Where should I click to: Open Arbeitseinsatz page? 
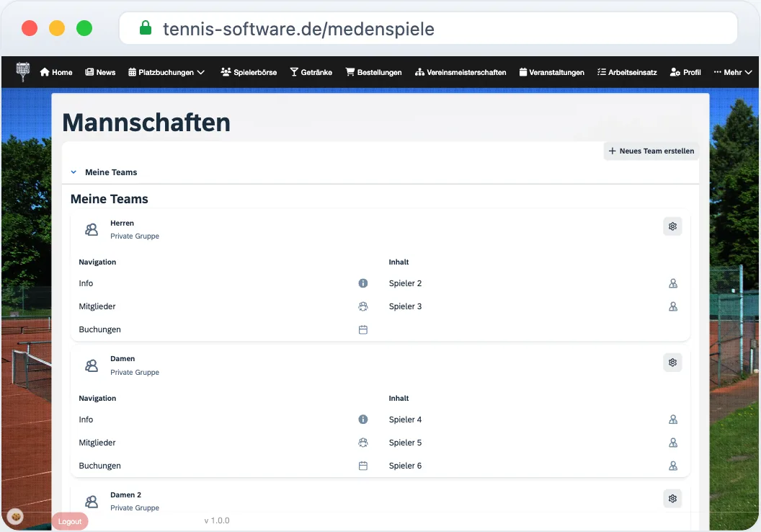pyautogui.click(x=627, y=72)
